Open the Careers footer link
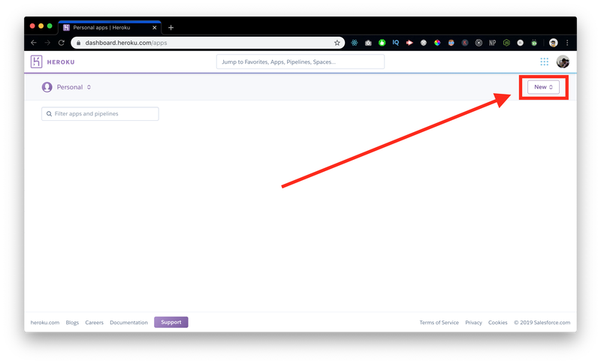The height and width of the screenshot is (364, 601). pyautogui.click(x=95, y=322)
